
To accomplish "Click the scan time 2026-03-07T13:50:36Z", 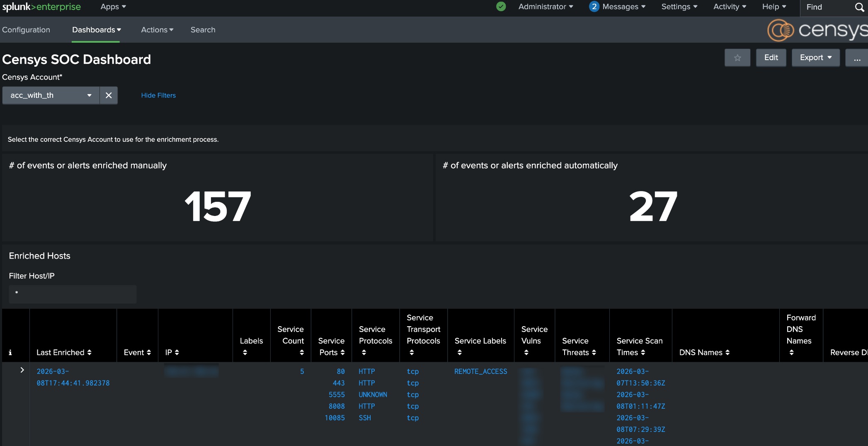I will point(640,377).
